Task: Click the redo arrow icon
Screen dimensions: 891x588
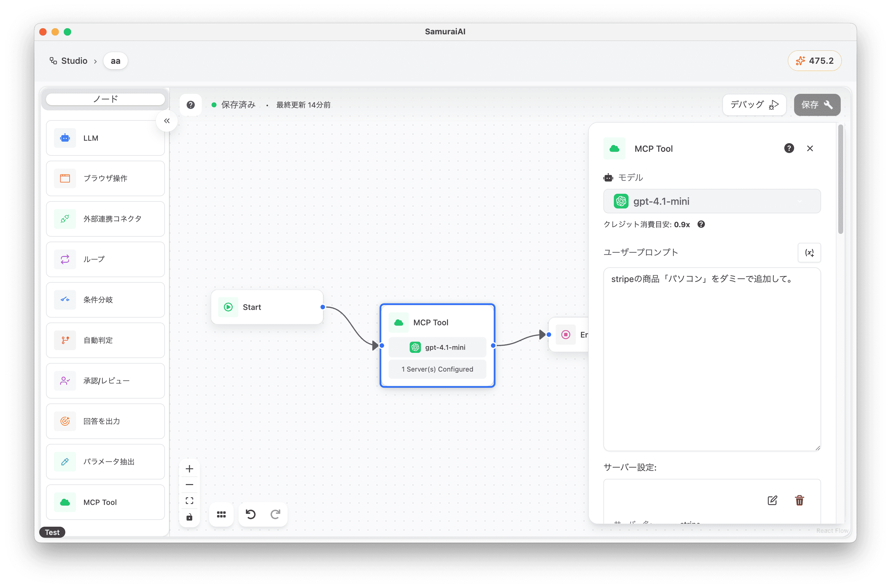Action: [275, 514]
